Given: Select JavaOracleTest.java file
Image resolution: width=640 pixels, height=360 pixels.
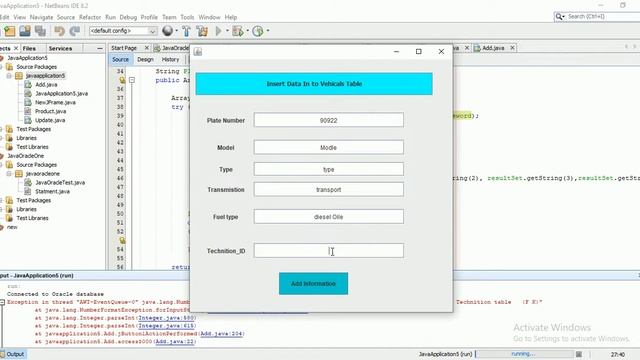Looking at the screenshot, I should click(60, 182).
